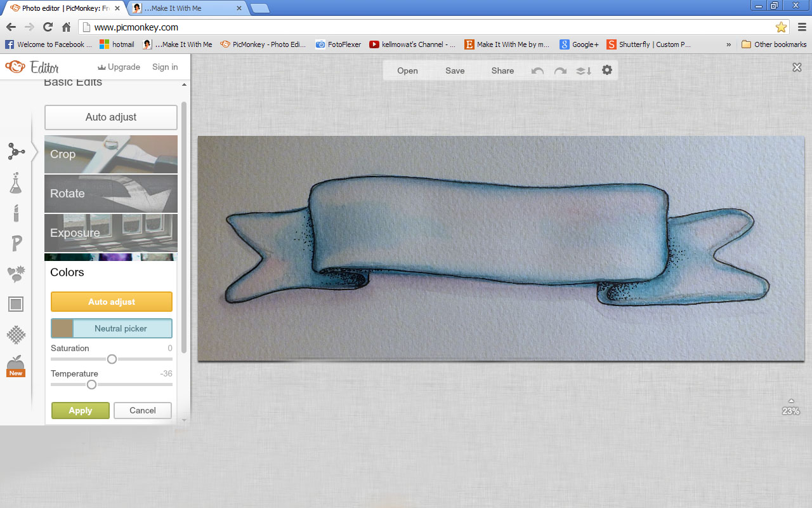Open the Basic Edits panel
Image resolution: width=812 pixels, height=508 pixels.
[x=16, y=151]
